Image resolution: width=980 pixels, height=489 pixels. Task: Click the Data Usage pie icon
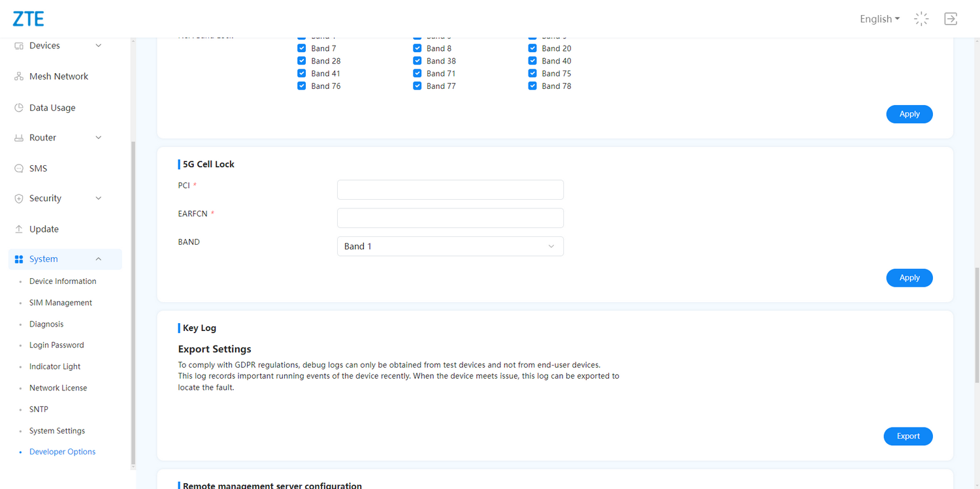pos(19,108)
